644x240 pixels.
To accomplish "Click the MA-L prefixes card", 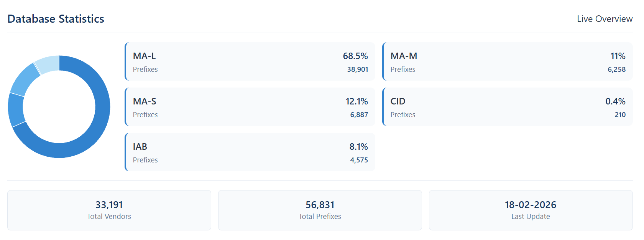I will (250, 61).
